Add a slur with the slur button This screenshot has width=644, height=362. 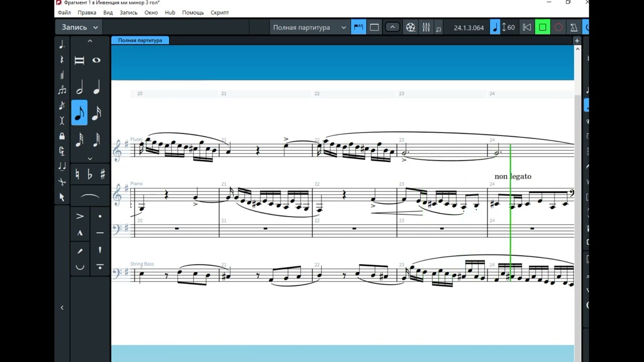(x=90, y=197)
